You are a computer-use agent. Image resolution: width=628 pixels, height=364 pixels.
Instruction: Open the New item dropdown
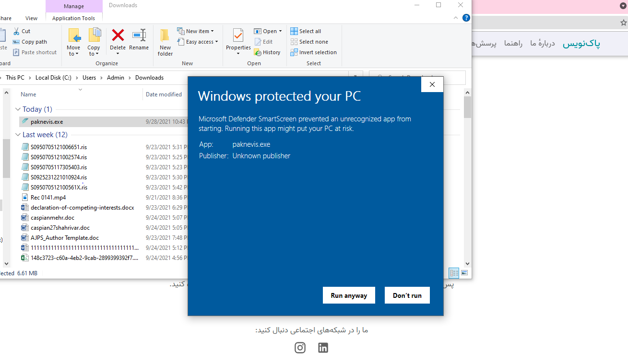pos(195,31)
